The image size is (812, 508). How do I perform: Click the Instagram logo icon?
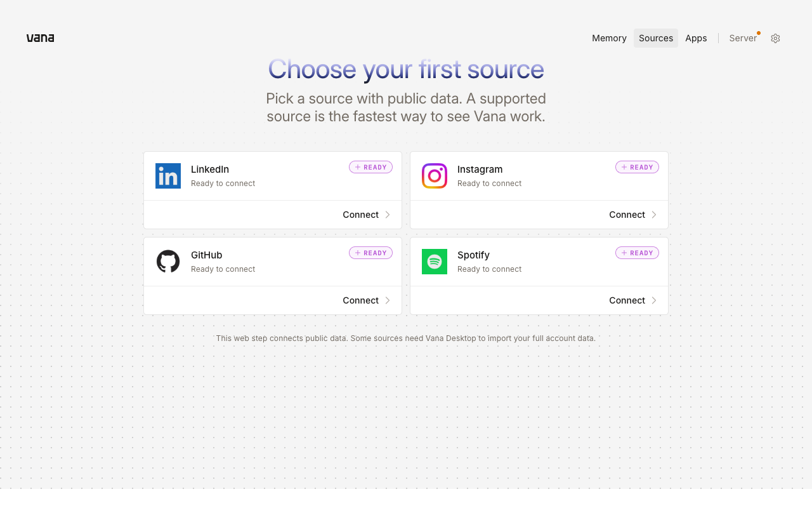point(435,176)
